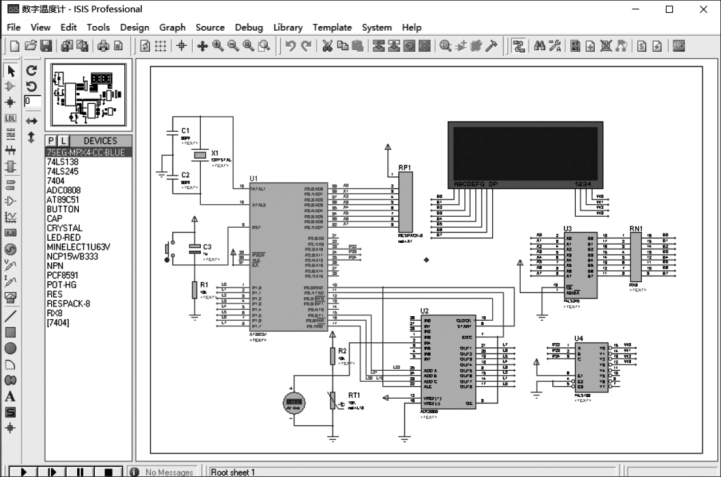
Task: Choose the Wire Label mode tool
Action: pyautogui.click(x=11, y=117)
